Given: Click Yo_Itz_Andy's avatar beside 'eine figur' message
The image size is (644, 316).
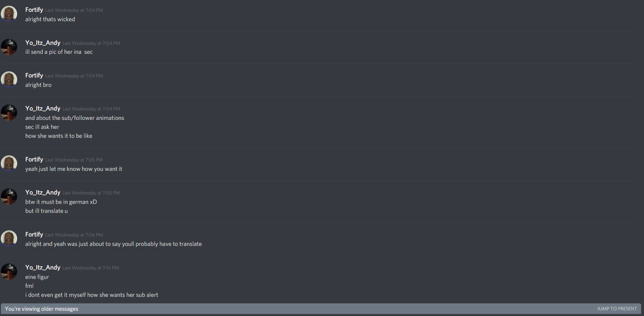Looking at the screenshot, I should pyautogui.click(x=9, y=272).
